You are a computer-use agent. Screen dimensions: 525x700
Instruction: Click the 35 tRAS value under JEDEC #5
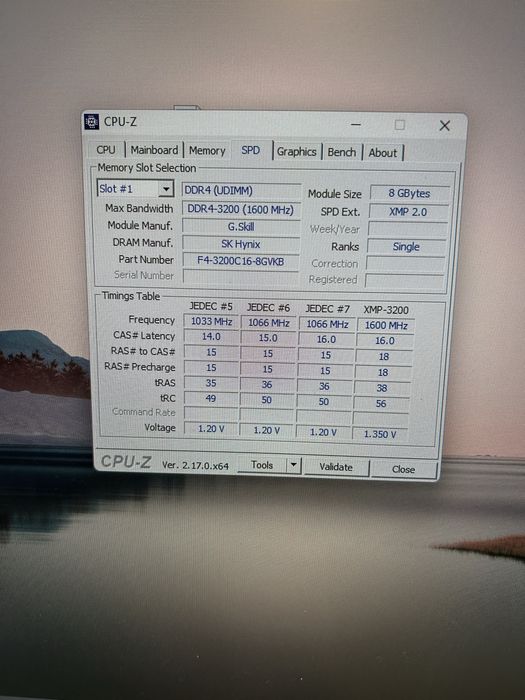click(211, 383)
